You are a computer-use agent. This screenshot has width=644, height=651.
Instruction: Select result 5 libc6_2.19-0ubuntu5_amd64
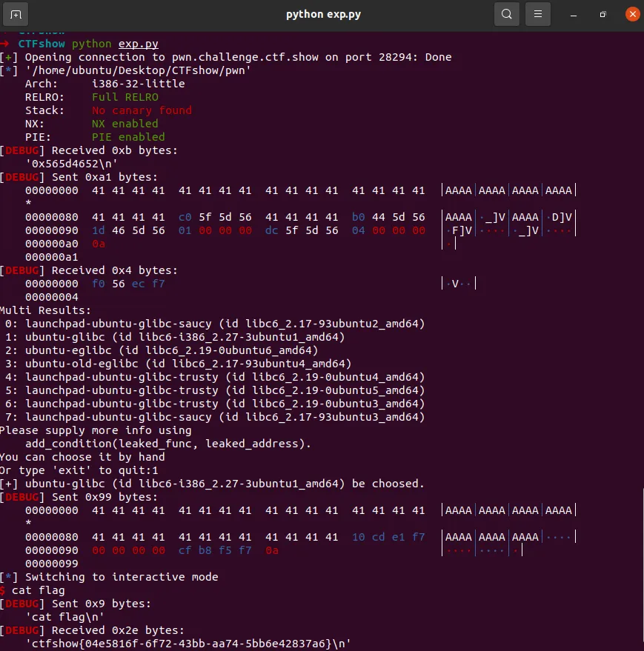coord(215,390)
